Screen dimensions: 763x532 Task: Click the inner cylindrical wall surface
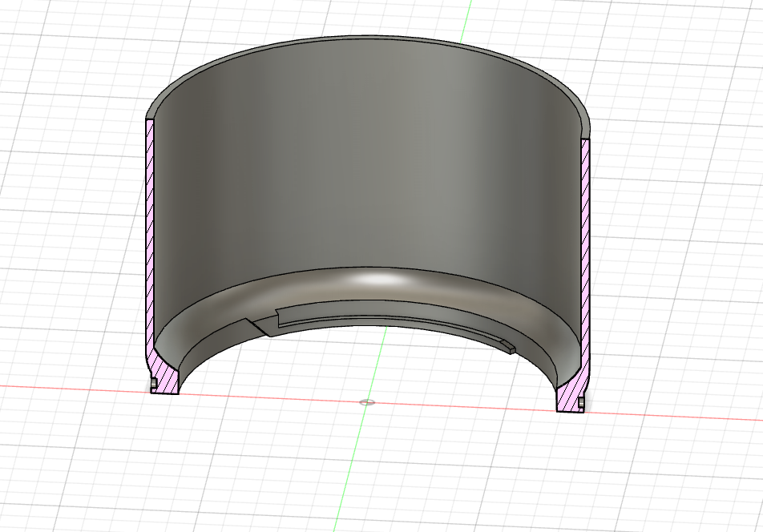(x=361, y=176)
